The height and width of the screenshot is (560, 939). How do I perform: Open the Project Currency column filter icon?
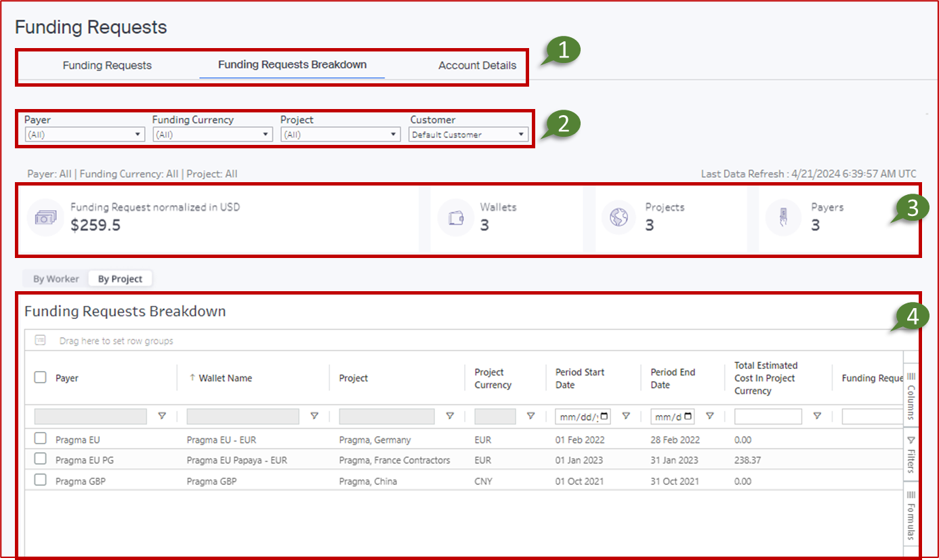click(531, 416)
